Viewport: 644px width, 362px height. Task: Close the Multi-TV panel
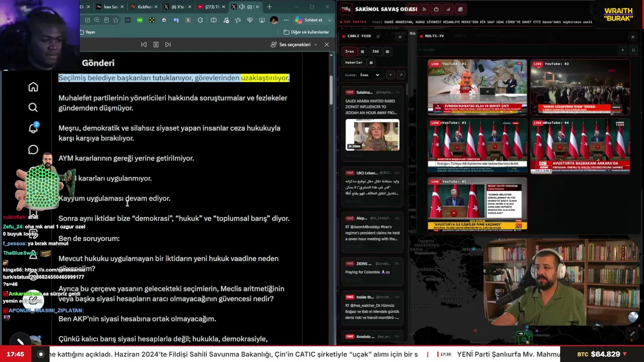[632, 37]
